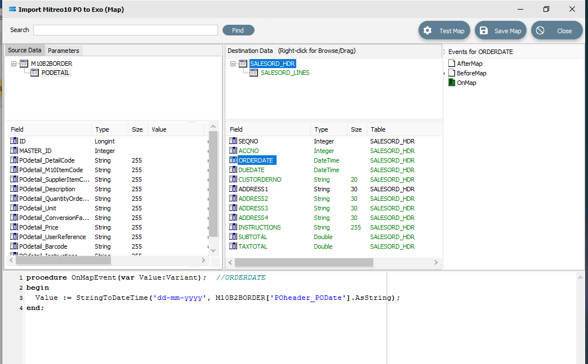Click the floppy disk icon on Save Map
Image resolution: width=588 pixels, height=364 pixels.
click(484, 31)
